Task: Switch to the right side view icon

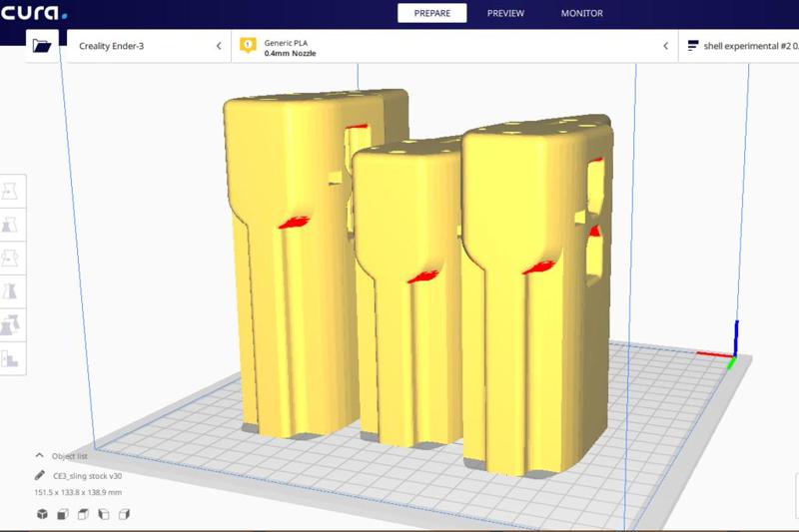Action: (124, 514)
